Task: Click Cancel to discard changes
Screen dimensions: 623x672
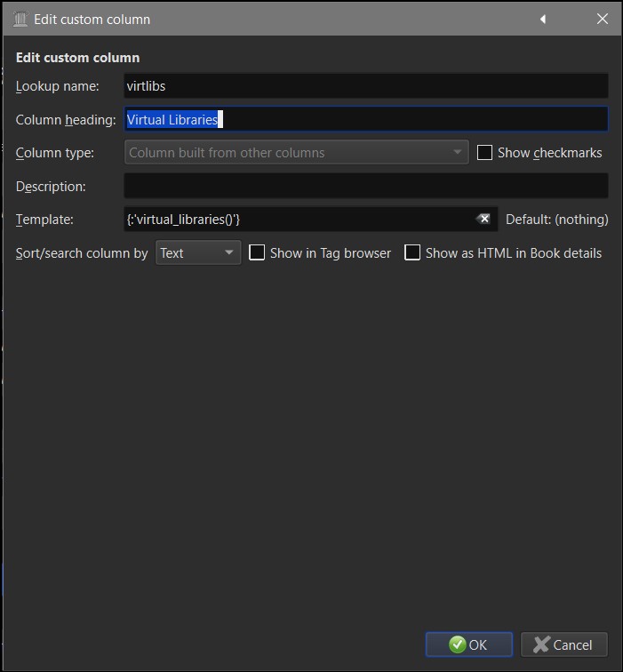Action: click(x=563, y=644)
